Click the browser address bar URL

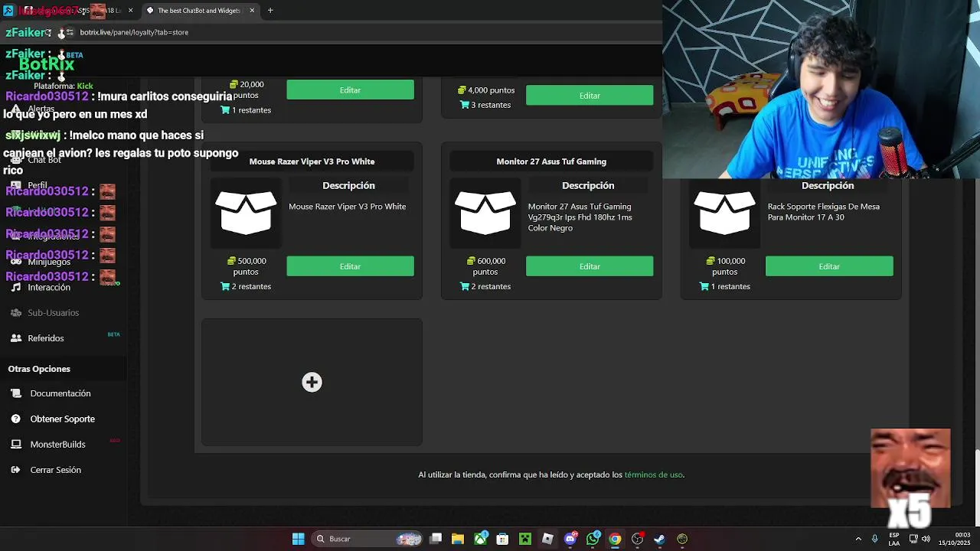(x=134, y=32)
